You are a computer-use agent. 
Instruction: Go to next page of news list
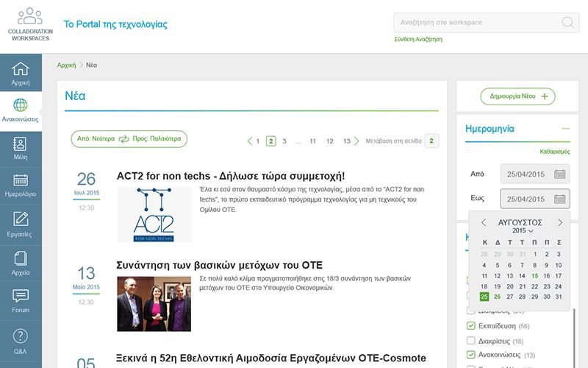(356, 141)
